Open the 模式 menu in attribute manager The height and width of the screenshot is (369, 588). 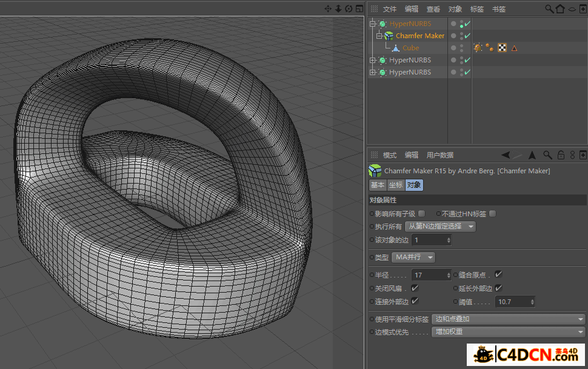[x=389, y=155]
